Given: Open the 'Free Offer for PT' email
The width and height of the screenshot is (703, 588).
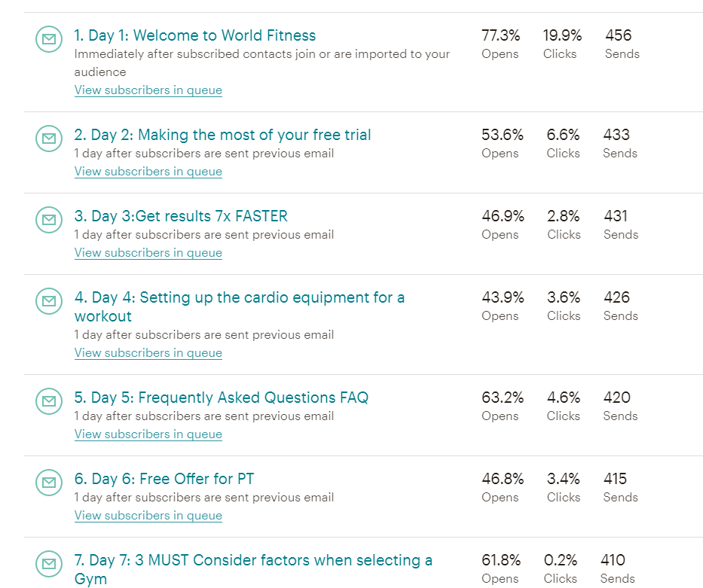Looking at the screenshot, I should [164, 479].
